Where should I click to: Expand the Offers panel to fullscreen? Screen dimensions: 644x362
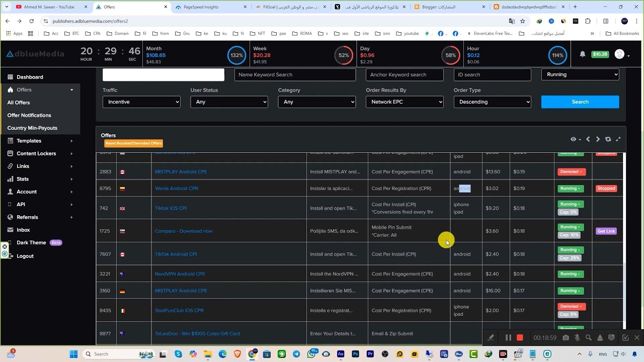click(618, 139)
